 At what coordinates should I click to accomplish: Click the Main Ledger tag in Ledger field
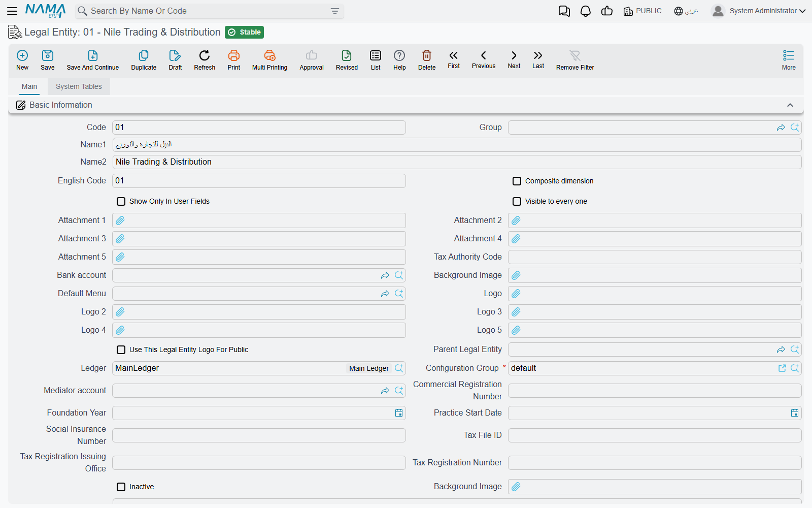pos(369,368)
